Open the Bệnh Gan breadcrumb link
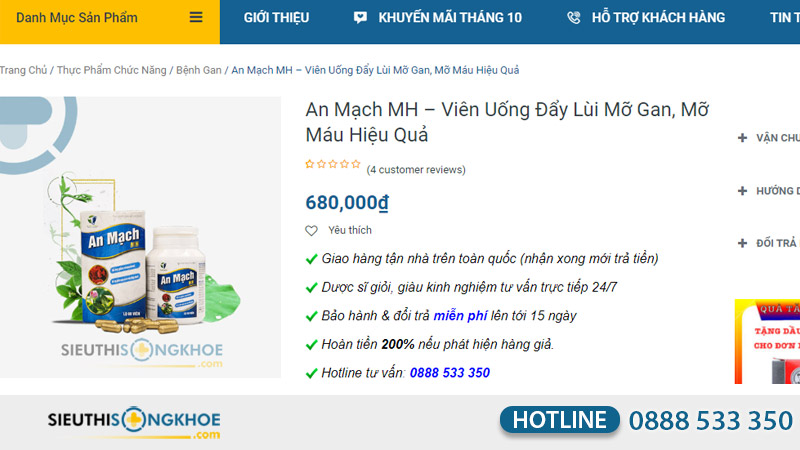 pyautogui.click(x=199, y=70)
